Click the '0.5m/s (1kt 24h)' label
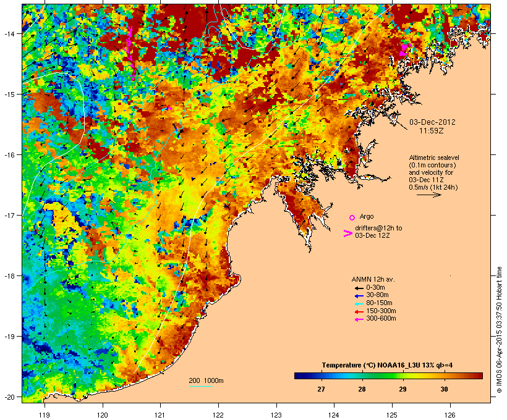The height and width of the screenshot is (420, 507). coord(433,187)
